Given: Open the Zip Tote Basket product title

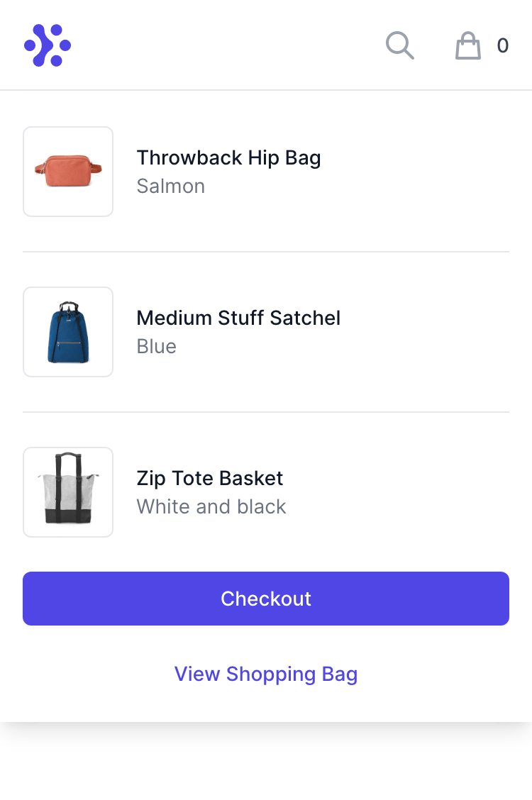Looking at the screenshot, I should [210, 478].
